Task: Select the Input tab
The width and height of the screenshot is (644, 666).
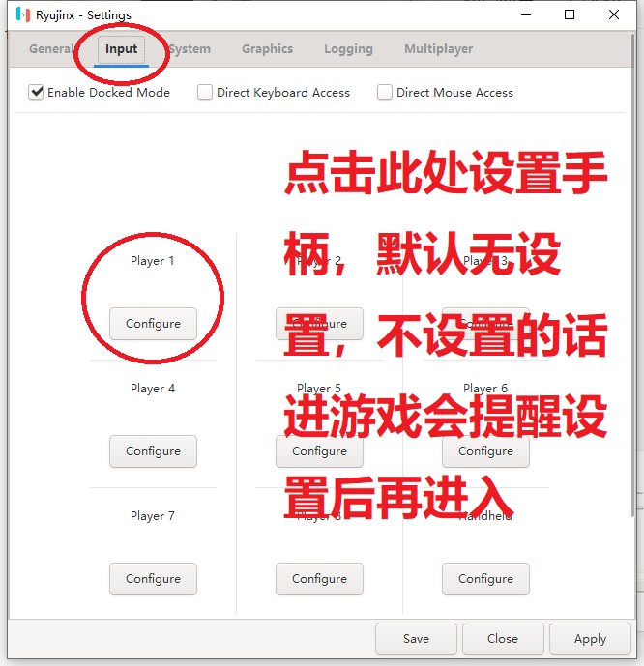Action: tap(122, 49)
